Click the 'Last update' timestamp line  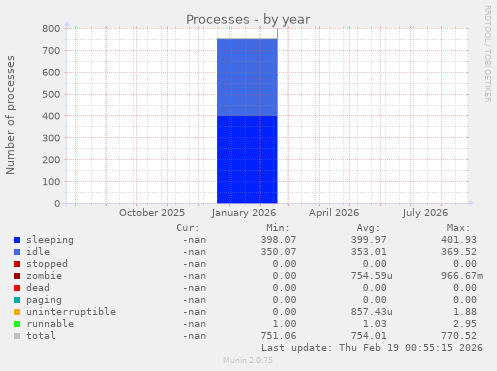[x=372, y=348]
